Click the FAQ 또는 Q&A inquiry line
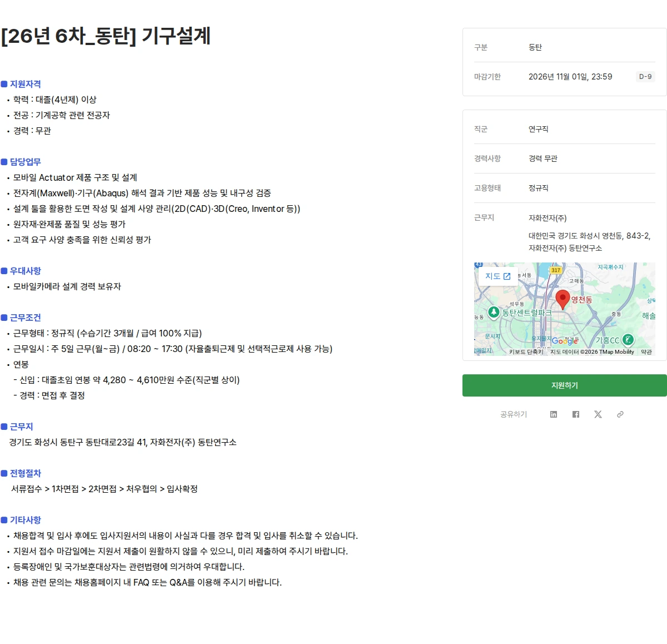667x644 pixels. [147, 582]
